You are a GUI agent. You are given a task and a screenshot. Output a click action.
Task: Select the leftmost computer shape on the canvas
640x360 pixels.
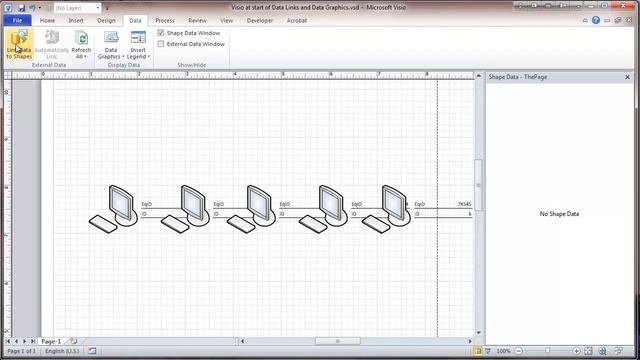coord(113,209)
